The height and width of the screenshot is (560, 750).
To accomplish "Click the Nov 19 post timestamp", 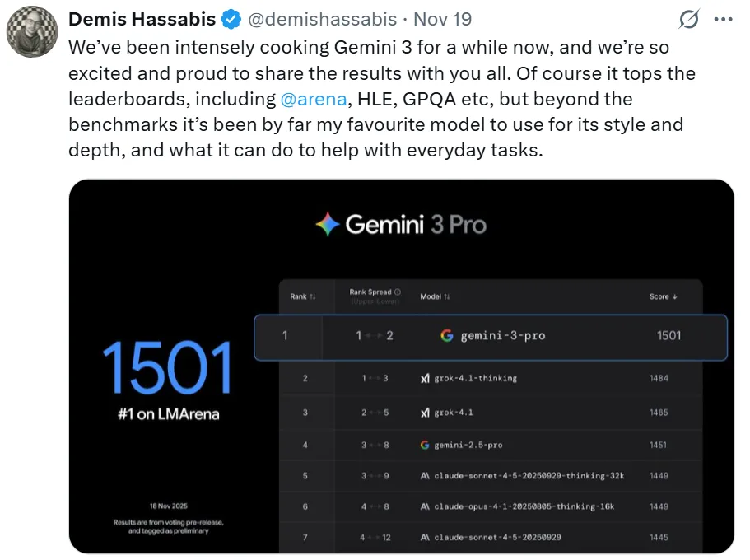I will [444, 19].
